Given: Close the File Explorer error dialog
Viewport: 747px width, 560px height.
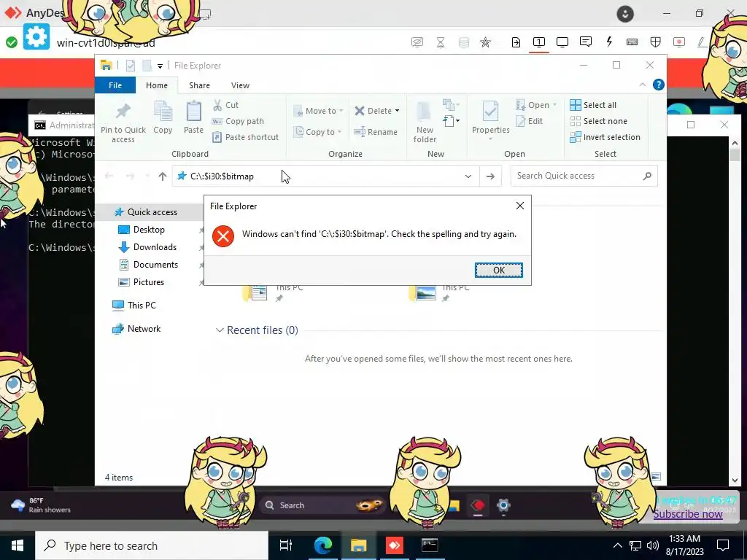Looking at the screenshot, I should (519, 206).
